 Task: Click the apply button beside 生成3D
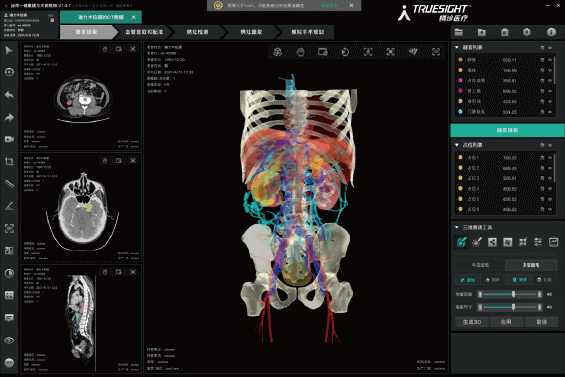coord(506,322)
